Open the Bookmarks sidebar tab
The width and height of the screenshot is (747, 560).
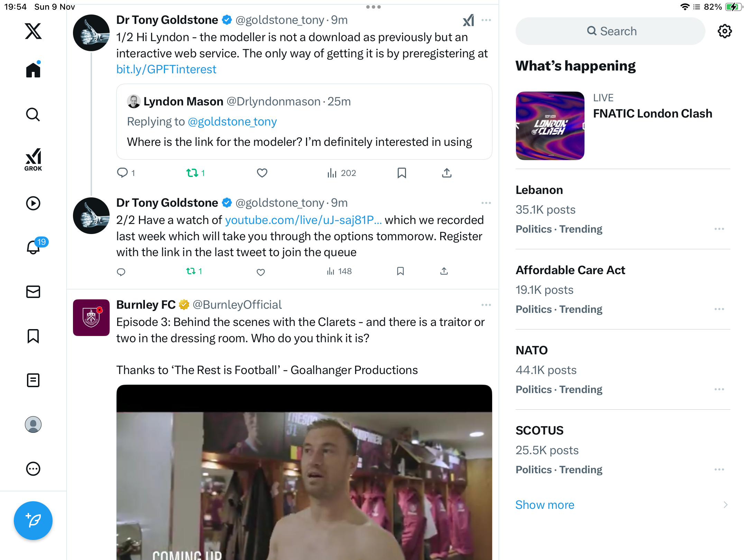pyautogui.click(x=33, y=336)
